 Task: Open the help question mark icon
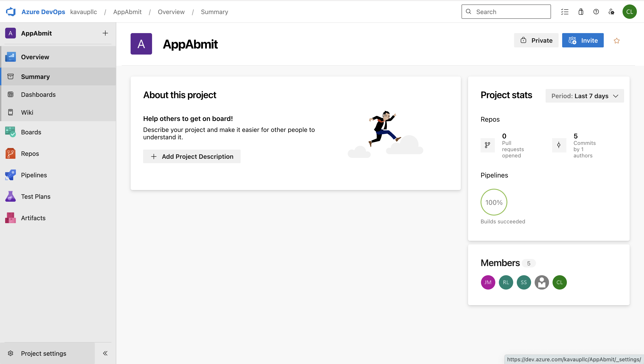click(x=596, y=12)
